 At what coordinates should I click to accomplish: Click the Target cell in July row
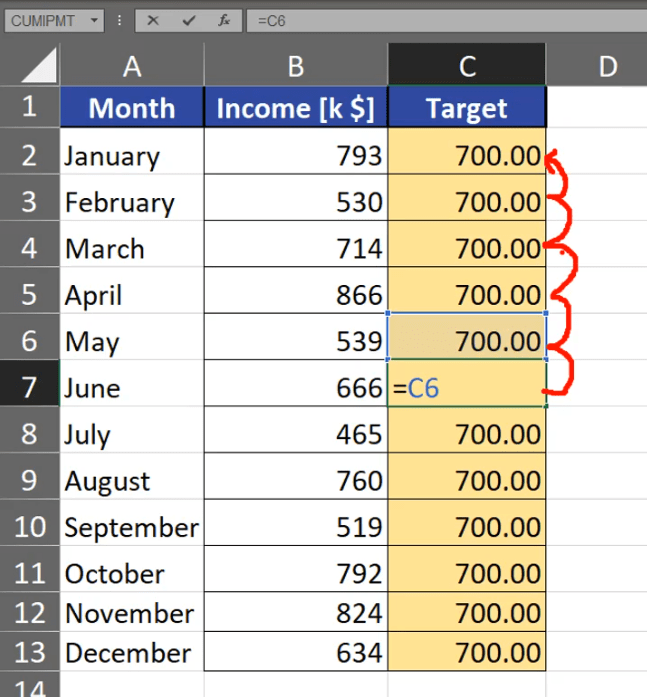pos(467,429)
